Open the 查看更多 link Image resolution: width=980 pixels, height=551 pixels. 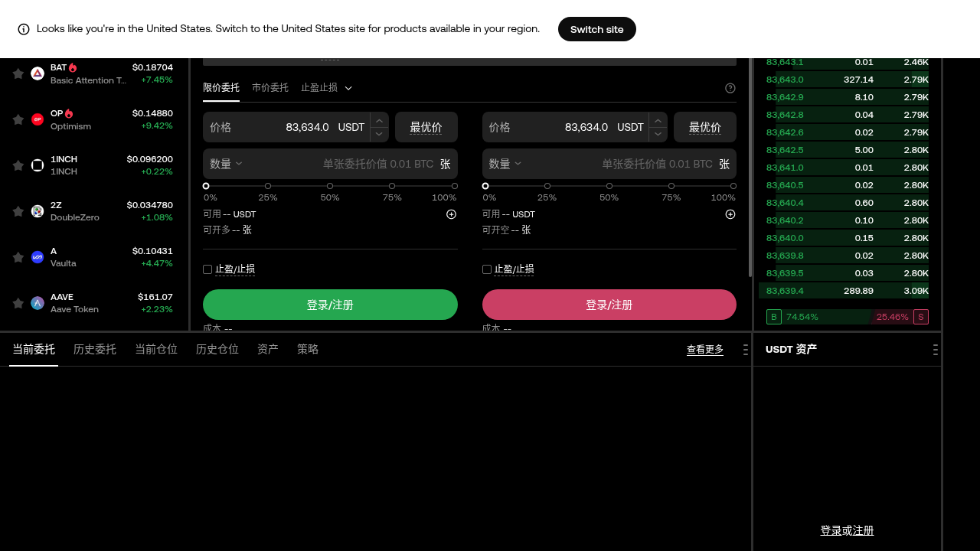click(x=705, y=350)
